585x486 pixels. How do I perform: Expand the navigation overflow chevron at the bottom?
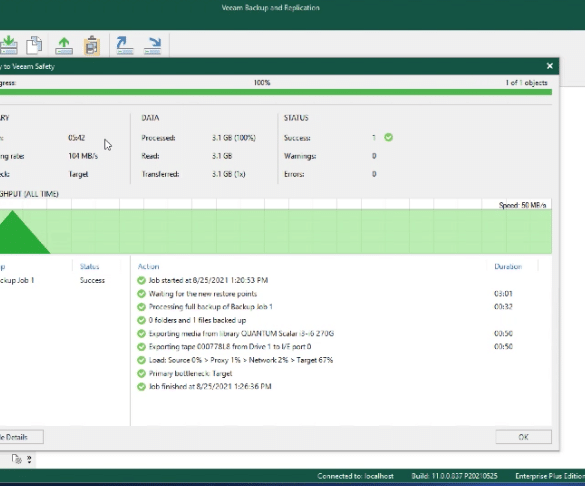tap(29, 459)
